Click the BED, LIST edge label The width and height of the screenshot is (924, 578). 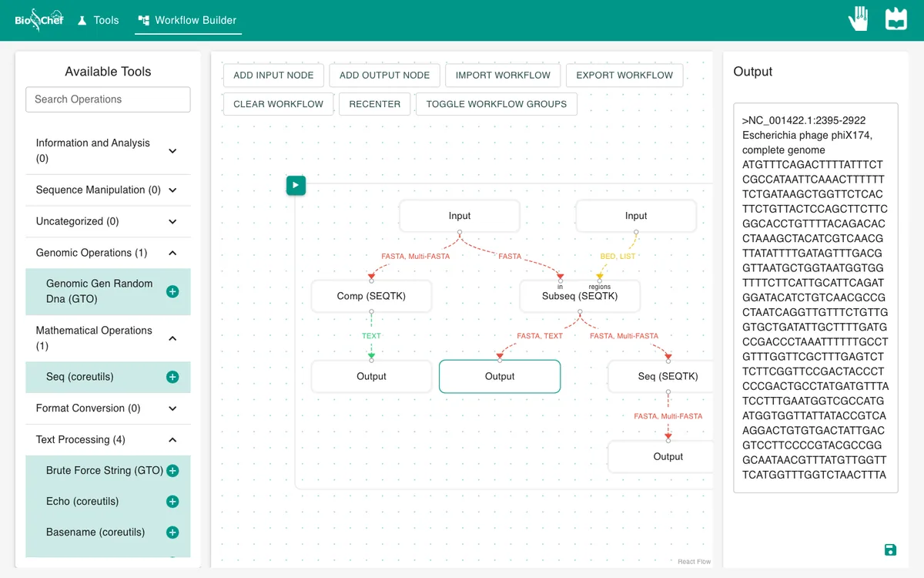click(x=618, y=256)
